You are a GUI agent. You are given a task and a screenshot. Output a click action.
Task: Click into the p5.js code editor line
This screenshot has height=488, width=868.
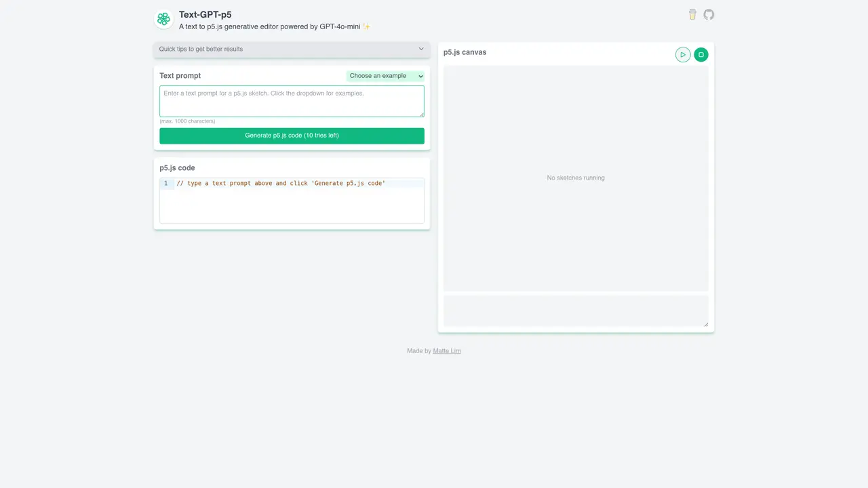pyautogui.click(x=299, y=183)
